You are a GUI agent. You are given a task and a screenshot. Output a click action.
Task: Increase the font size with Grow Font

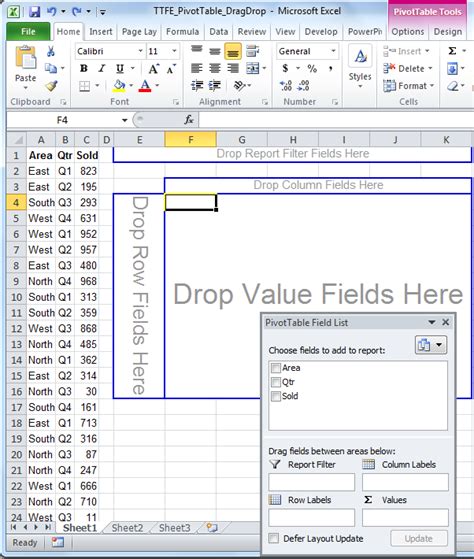[154, 68]
